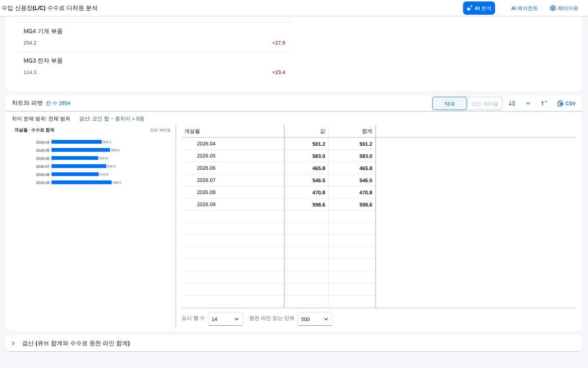This screenshot has height=368, width=588.
Task: Click the 칸 수 2854 label
Action: 58,104
